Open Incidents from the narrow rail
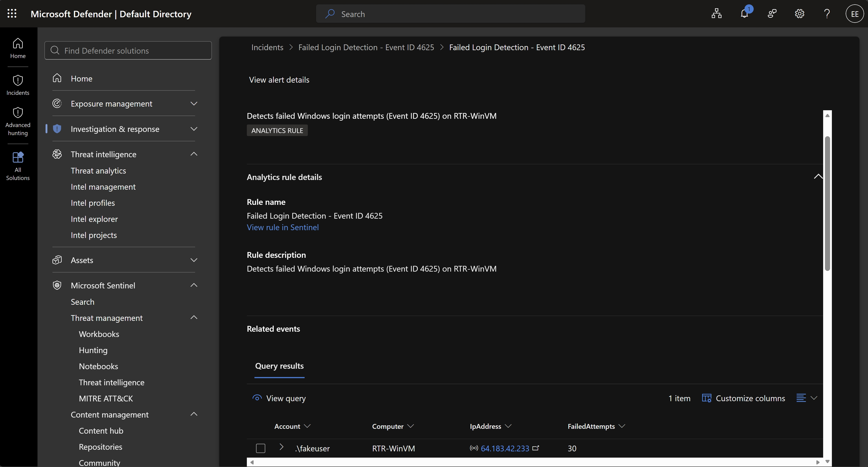 [18, 85]
